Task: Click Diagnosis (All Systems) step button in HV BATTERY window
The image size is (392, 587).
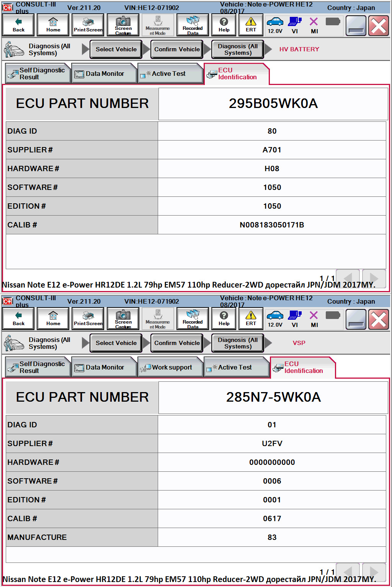Action: [238, 49]
